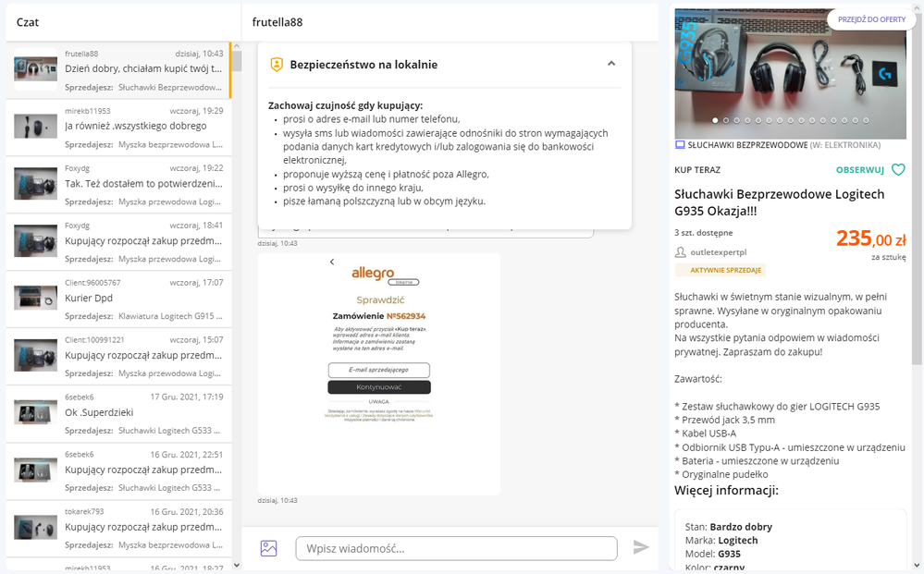Click the Stan: Bardzo dobry line
The width and height of the screenshot is (924, 574).
[728, 527]
